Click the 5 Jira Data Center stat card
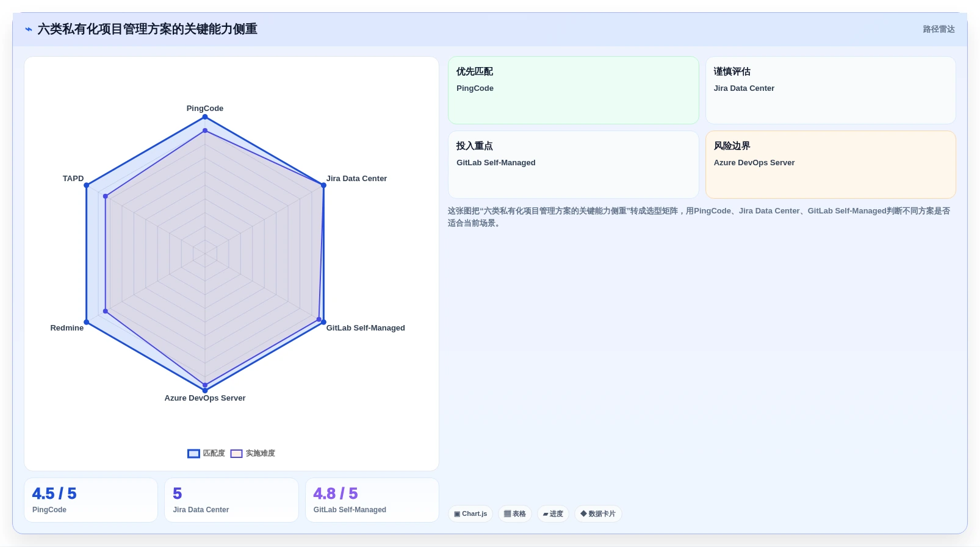980x547 pixels. tap(231, 500)
